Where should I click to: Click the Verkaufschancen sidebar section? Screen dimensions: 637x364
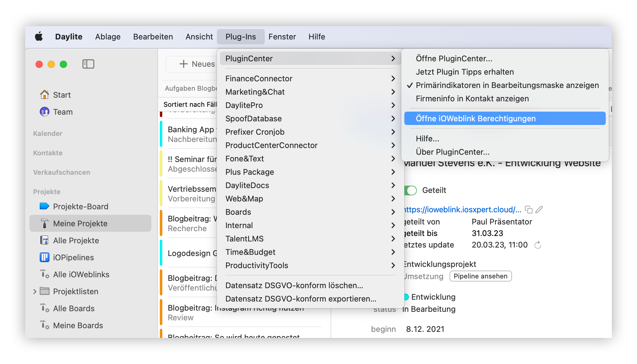pyautogui.click(x=62, y=172)
